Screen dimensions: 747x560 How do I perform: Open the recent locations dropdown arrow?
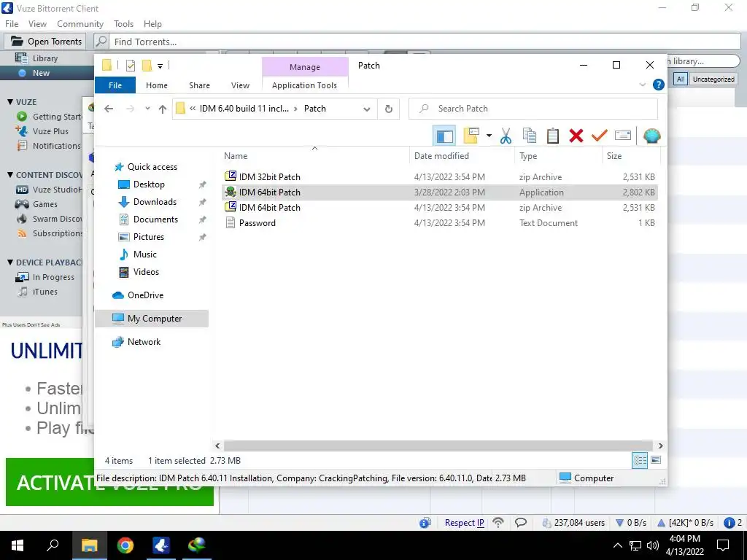tap(147, 109)
